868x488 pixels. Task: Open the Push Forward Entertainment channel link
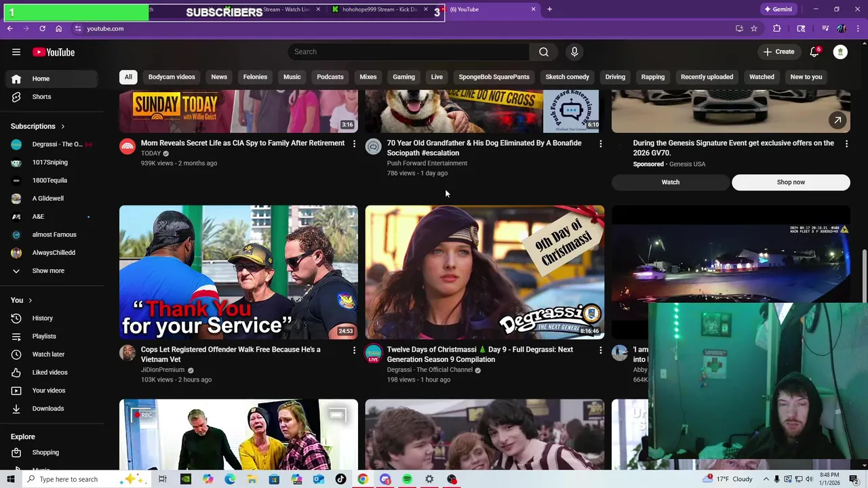[427, 163]
